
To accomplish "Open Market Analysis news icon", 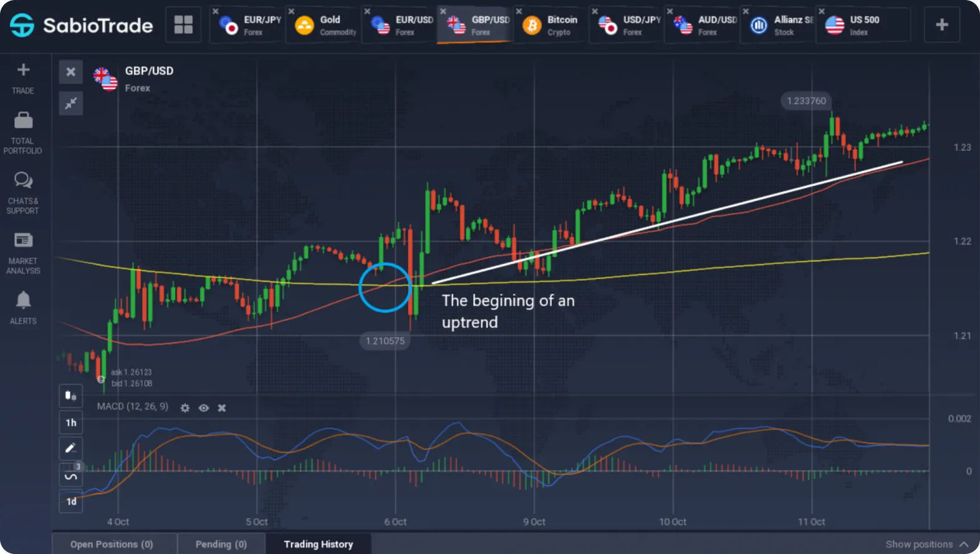I will pyautogui.click(x=23, y=240).
